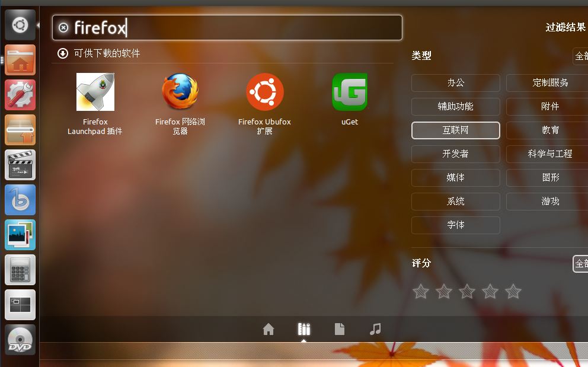The height and width of the screenshot is (367, 588).
Task: Set rating filter to three stars
Action: pos(467,291)
